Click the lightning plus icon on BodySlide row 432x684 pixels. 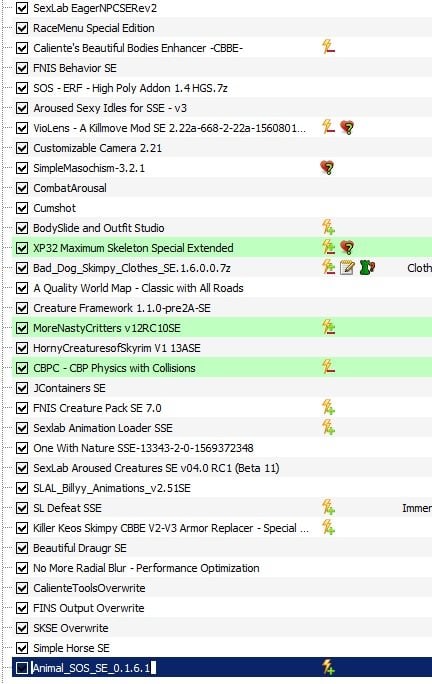click(x=328, y=227)
